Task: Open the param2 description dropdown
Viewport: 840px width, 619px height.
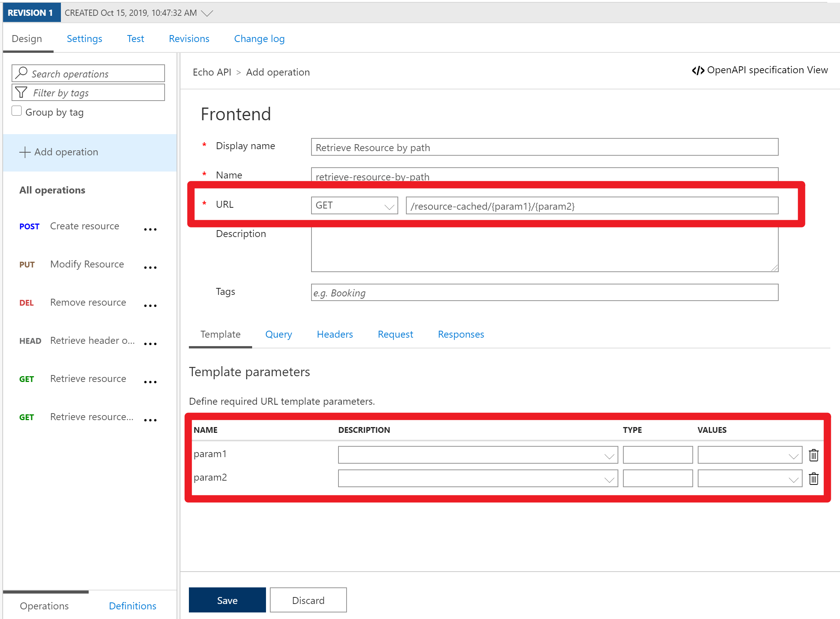Action: point(478,479)
